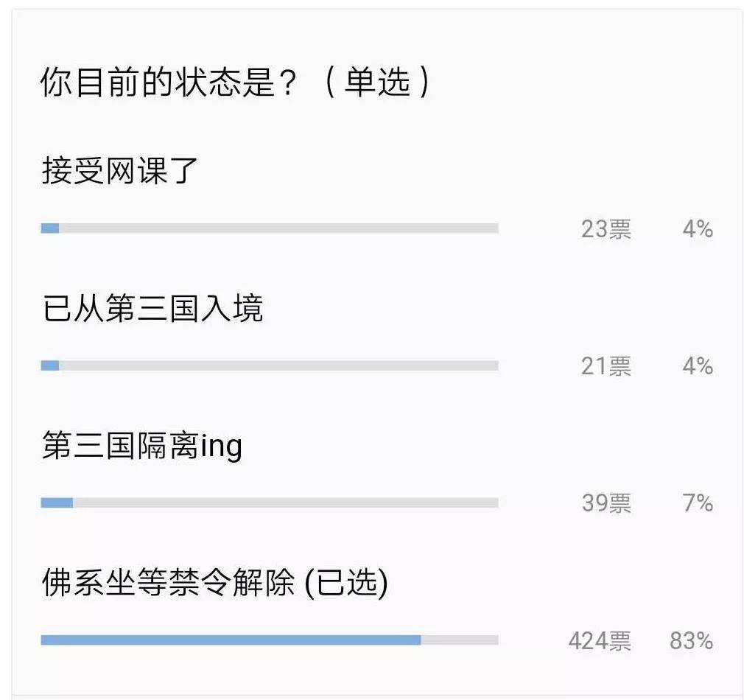Click gray unfilled portion of 83% bar

click(x=460, y=640)
